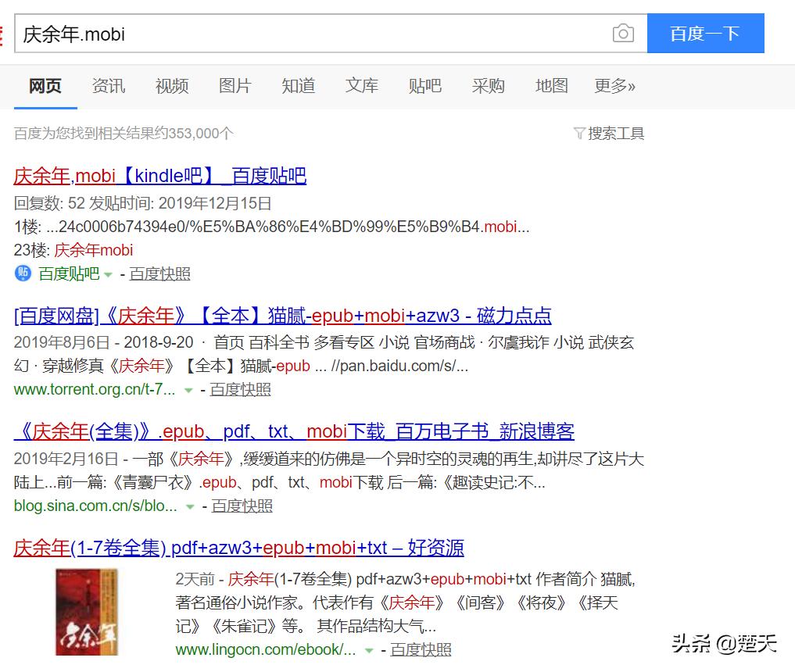
Task: Switch to the 贴吧 tab
Action: 424,86
